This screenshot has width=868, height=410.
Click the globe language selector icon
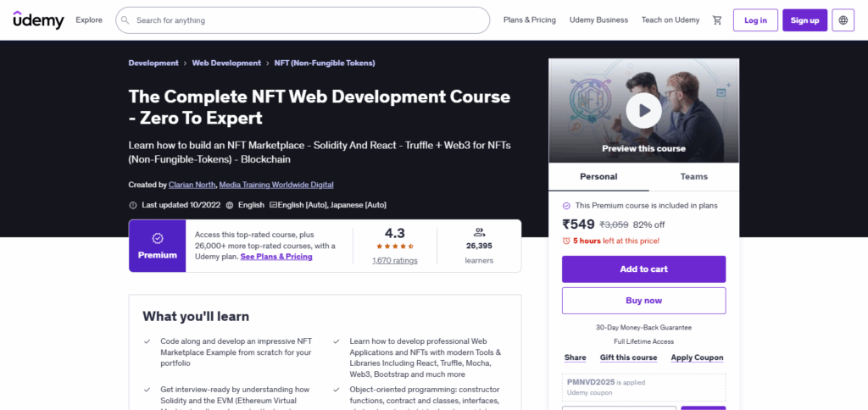click(843, 20)
